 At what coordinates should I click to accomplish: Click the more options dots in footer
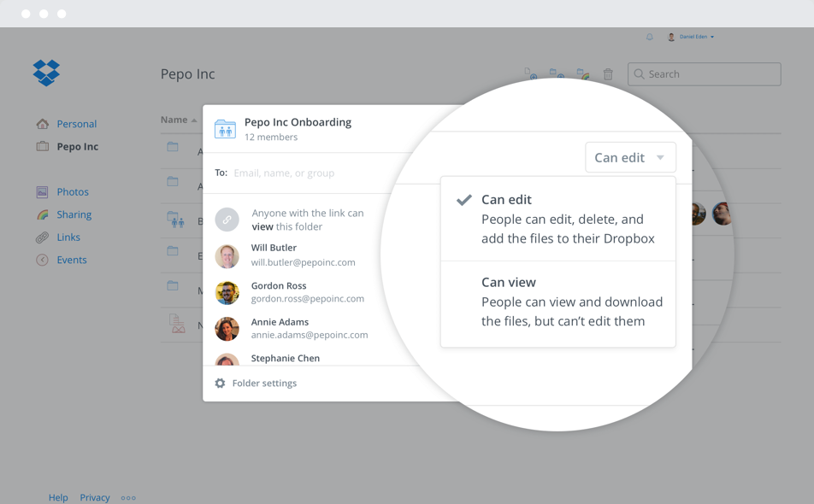click(x=128, y=498)
